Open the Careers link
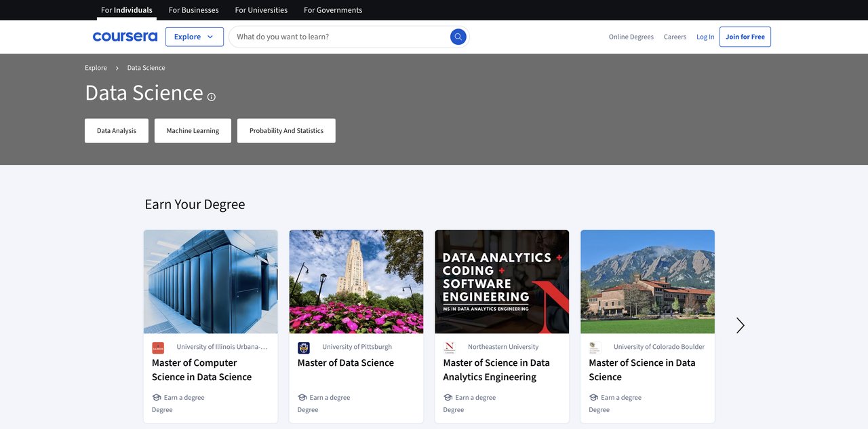The width and height of the screenshot is (868, 429). (675, 37)
